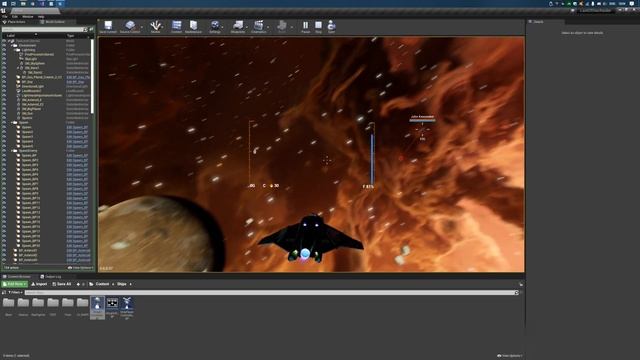The width and height of the screenshot is (640, 360).
Task: Toggle the sources panel icon beside Filters
Action: [x=4, y=292]
